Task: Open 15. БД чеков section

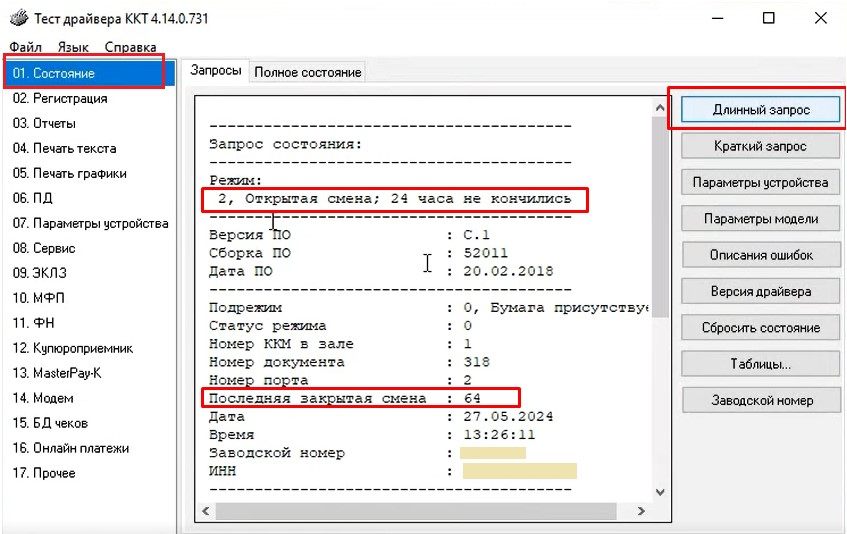Action: coord(50,423)
